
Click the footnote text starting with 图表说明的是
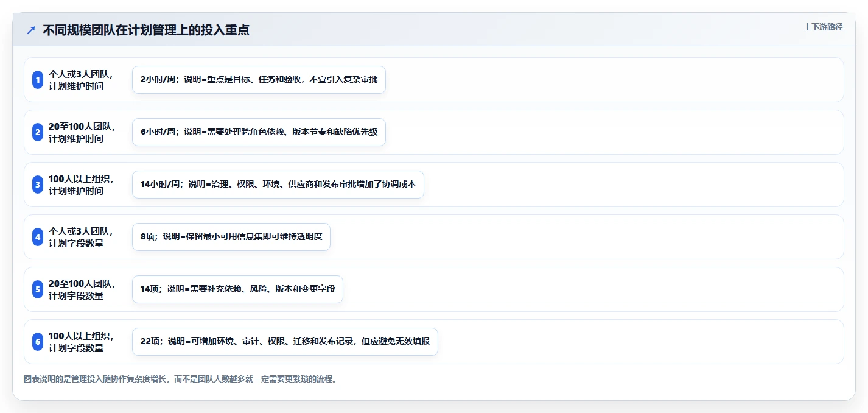coord(180,379)
